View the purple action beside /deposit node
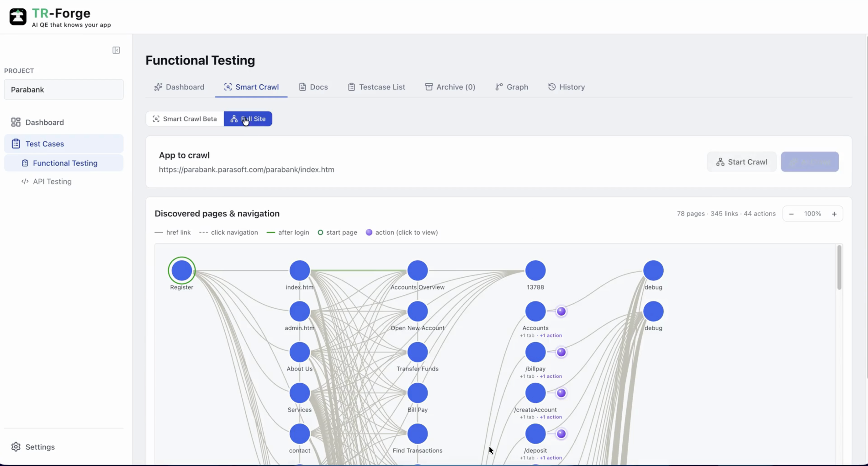Screen dimensions: 868x466 [561, 434]
